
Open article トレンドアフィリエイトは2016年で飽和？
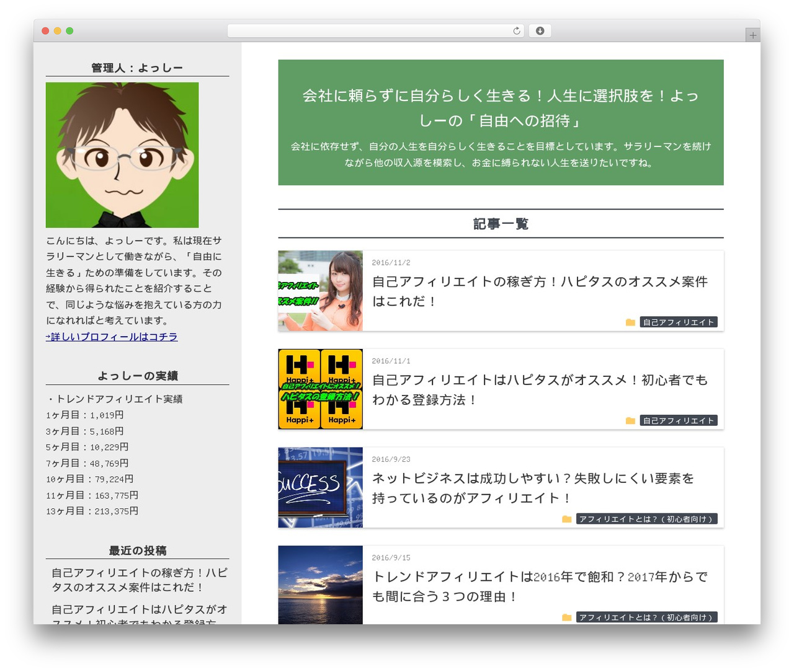click(x=540, y=586)
